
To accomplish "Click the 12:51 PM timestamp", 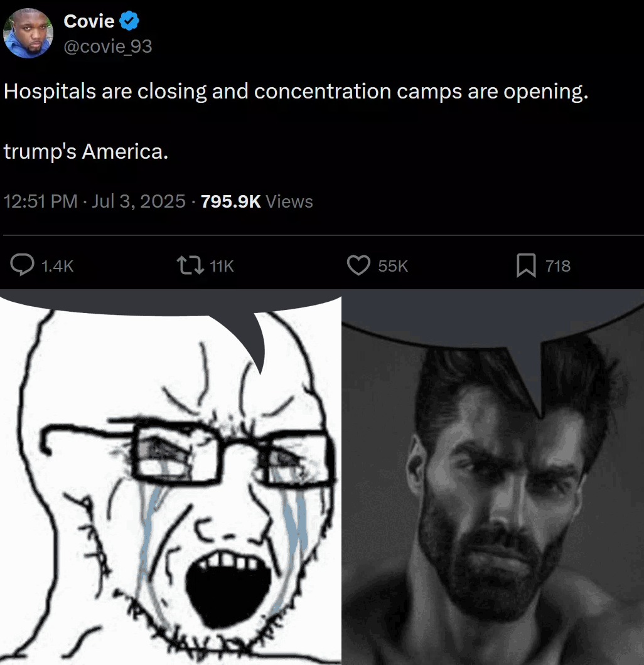I will pyautogui.click(x=40, y=201).
